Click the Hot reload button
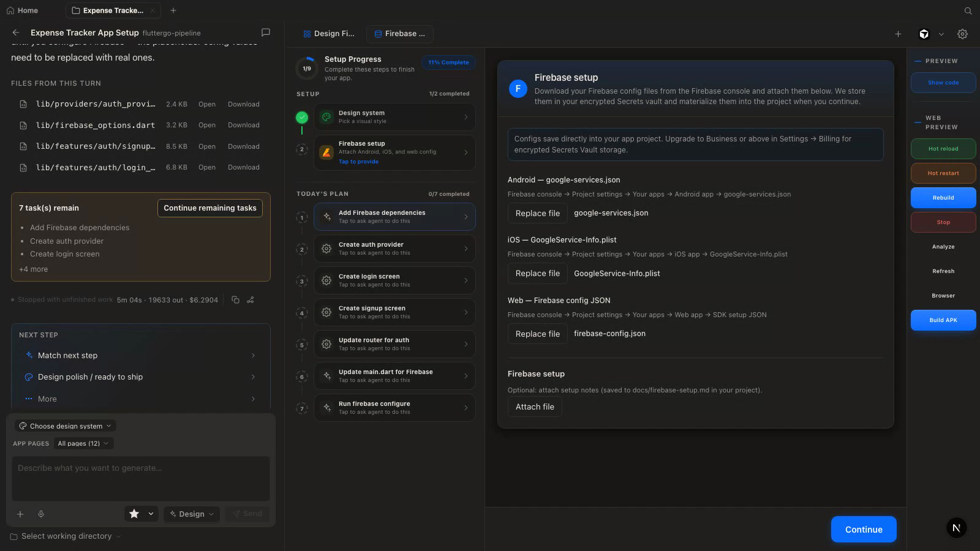Screen dimensions: 980x551 coord(943,149)
